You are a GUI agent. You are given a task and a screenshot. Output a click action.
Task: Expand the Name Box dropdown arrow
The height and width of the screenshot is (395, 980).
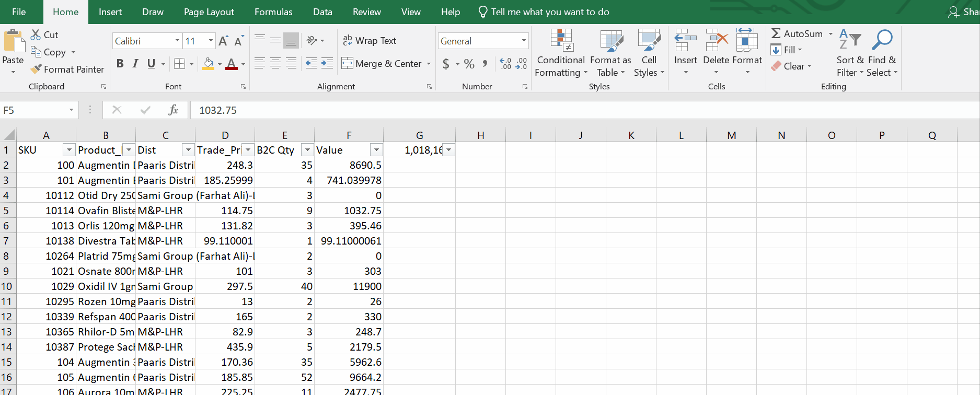[x=71, y=110]
